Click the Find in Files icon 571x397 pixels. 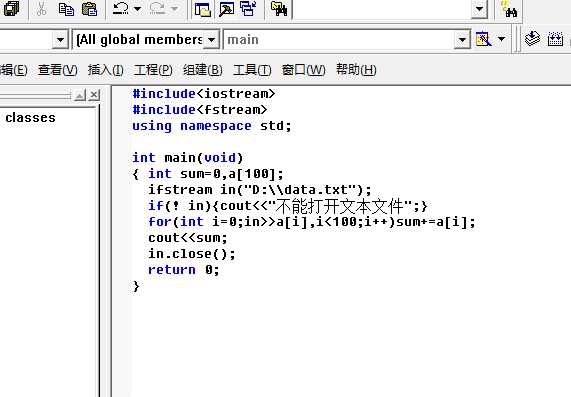point(279,9)
